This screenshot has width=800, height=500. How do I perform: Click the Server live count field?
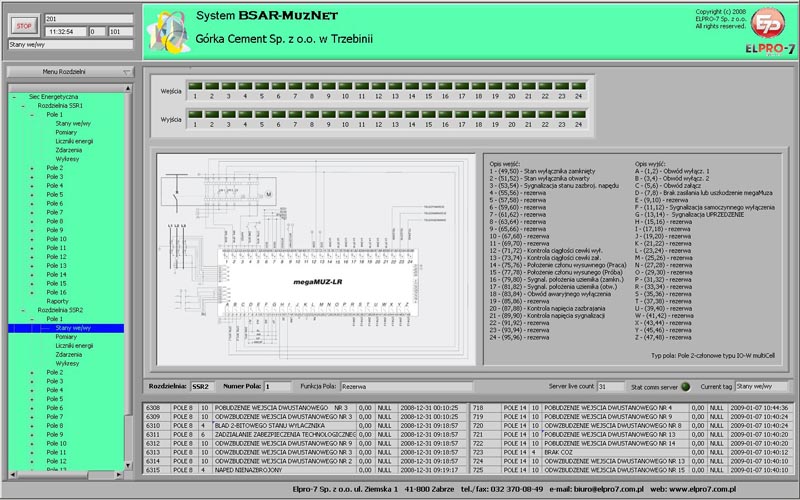coord(611,387)
